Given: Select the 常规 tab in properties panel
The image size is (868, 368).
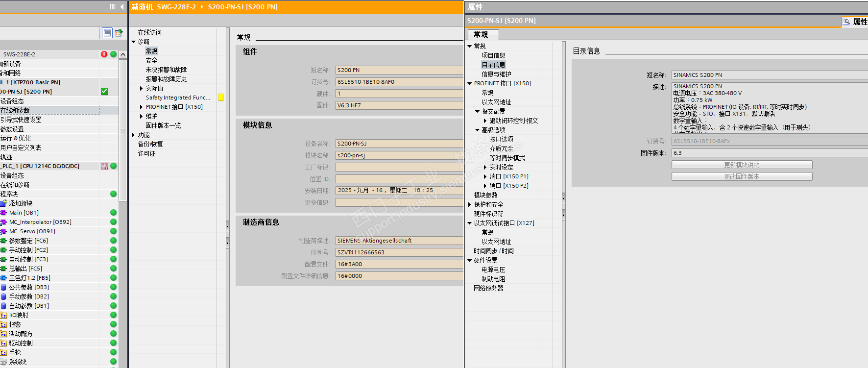Looking at the screenshot, I should [483, 35].
